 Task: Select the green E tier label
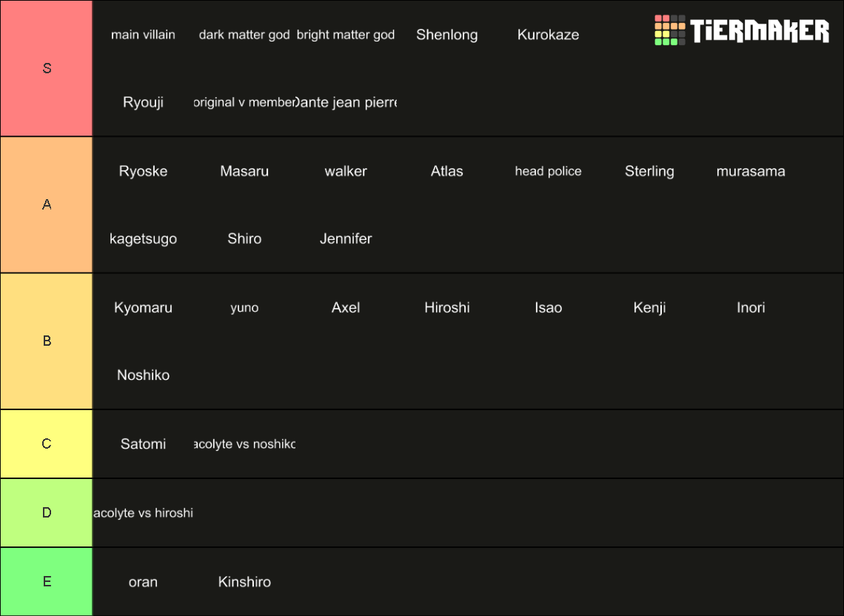[47, 581]
